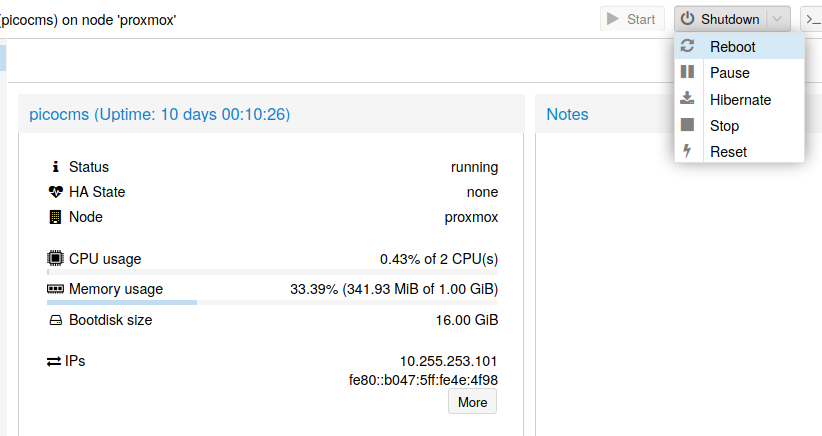Image resolution: width=822 pixels, height=436 pixels.
Task: Click the power icon on Shutdown button
Action: [687, 19]
